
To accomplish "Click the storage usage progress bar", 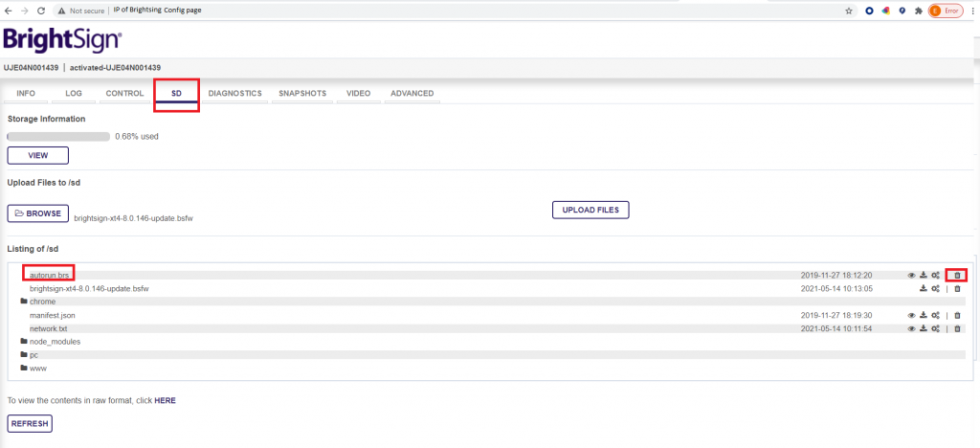I will tap(58, 137).
